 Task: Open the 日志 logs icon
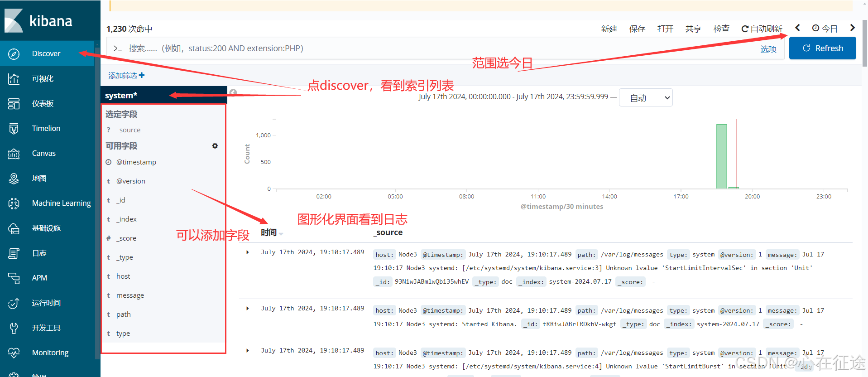14,253
